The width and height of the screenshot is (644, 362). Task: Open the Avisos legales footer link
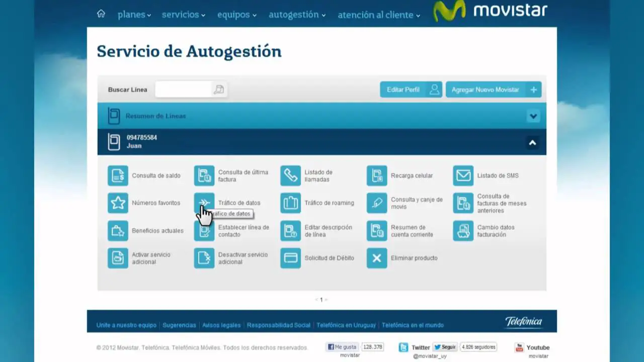(x=221, y=325)
